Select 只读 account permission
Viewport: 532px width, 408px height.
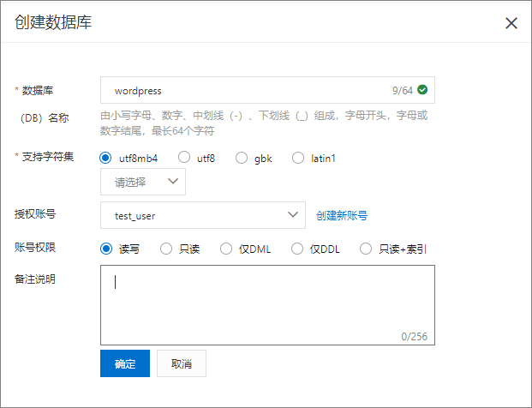[x=166, y=249]
